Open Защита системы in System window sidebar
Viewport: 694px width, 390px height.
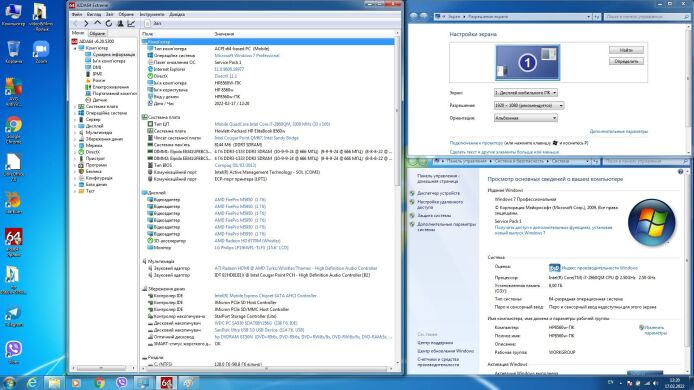[x=434, y=216]
